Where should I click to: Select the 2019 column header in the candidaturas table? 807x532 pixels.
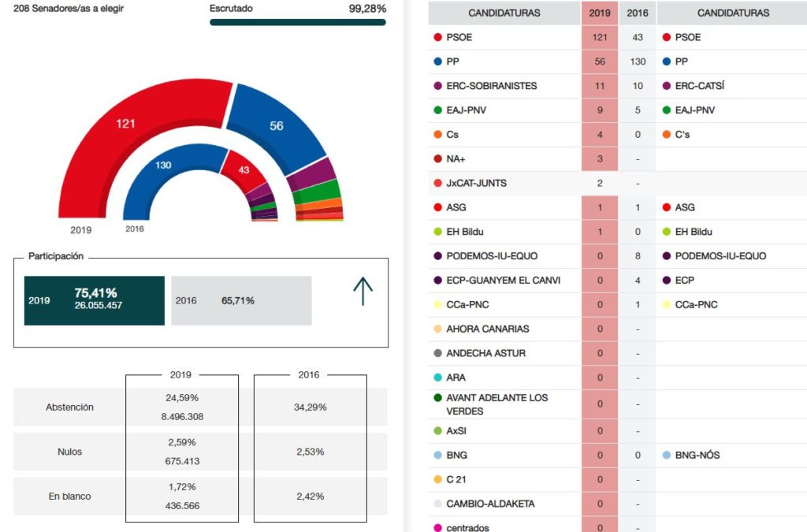click(600, 13)
